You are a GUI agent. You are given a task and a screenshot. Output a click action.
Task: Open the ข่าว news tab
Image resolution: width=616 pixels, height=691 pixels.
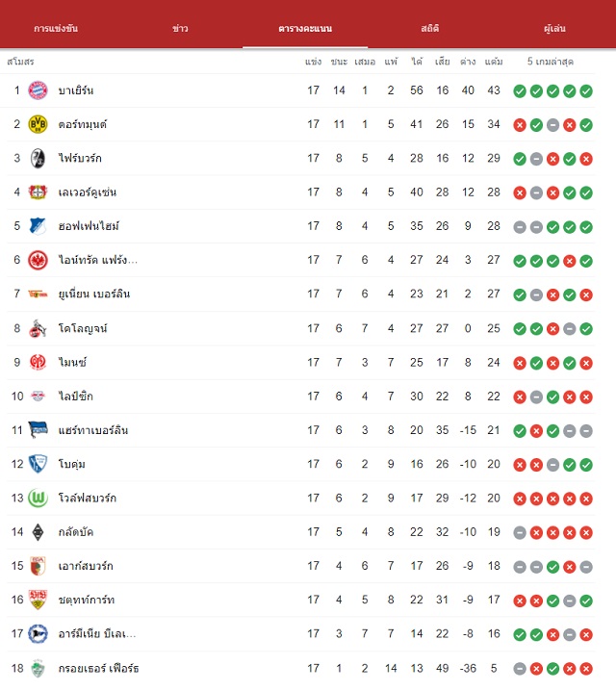[180, 29]
